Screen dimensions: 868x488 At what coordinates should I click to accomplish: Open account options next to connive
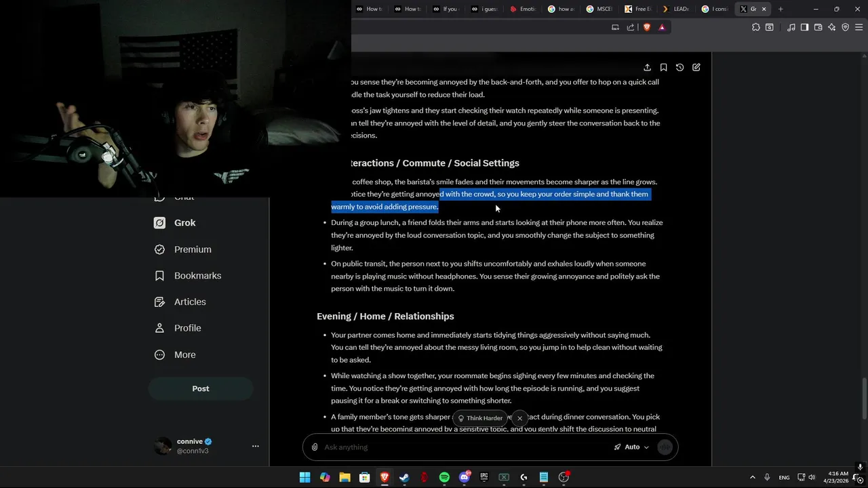coord(256,446)
